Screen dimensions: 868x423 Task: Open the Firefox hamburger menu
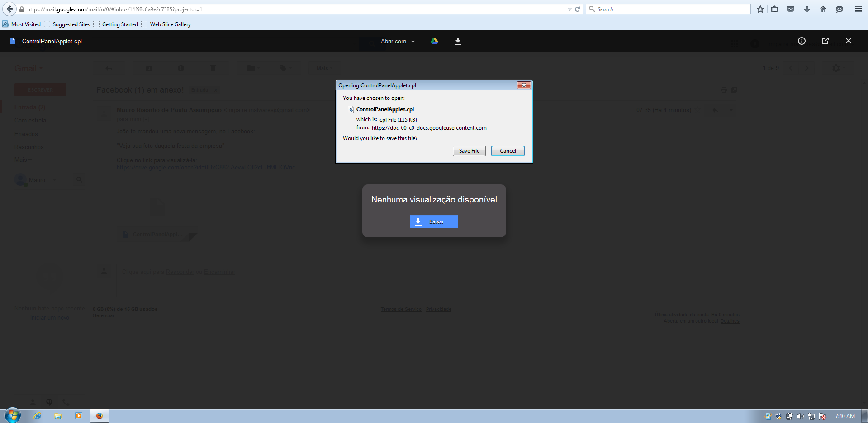(x=858, y=9)
